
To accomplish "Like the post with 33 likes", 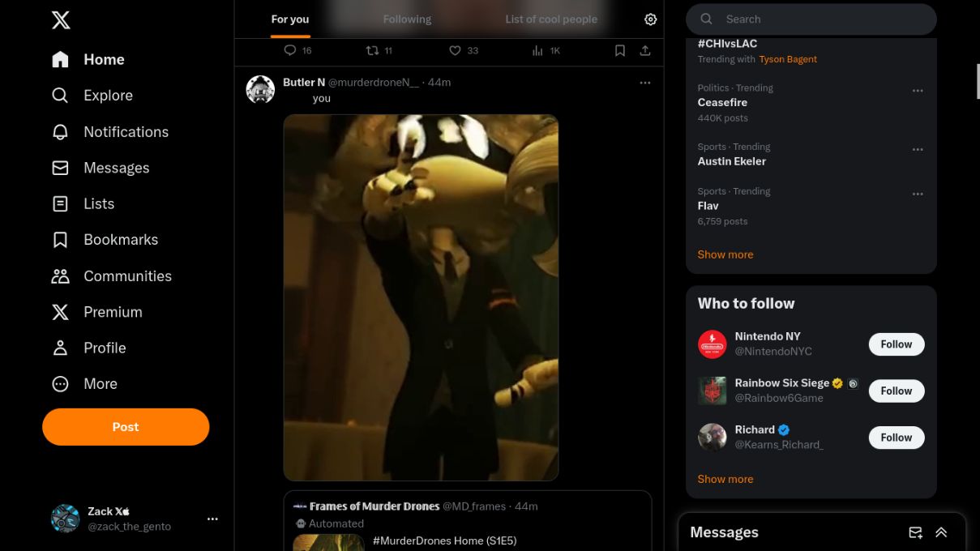I will pyautogui.click(x=455, y=50).
